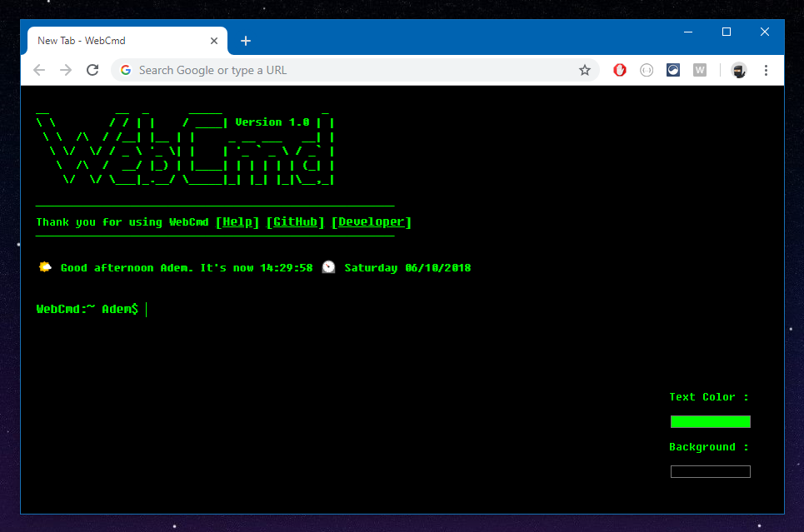Click the grey W extension icon
Screen dimensions: 804x532
(700, 70)
